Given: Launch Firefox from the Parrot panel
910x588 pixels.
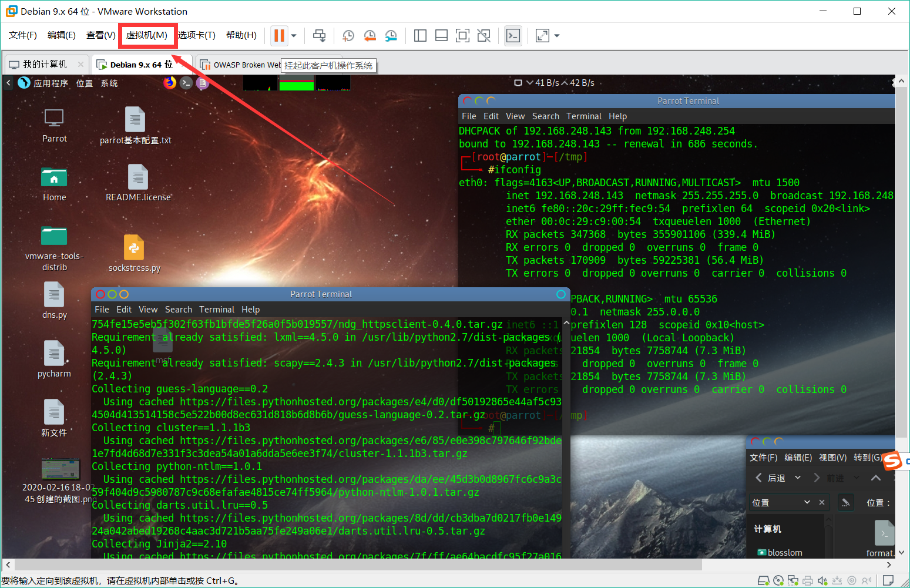Looking at the screenshot, I should coord(170,83).
